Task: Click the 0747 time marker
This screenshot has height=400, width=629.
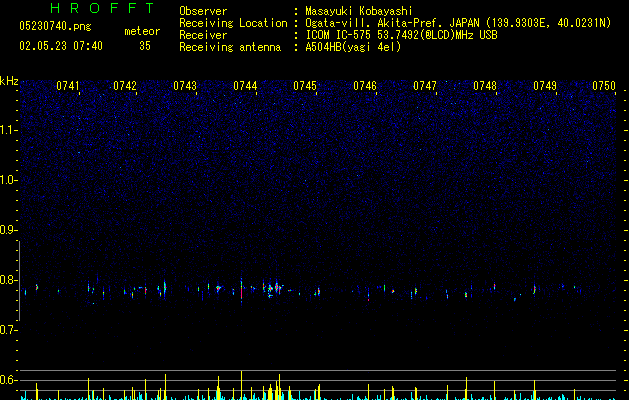Action: [425, 86]
